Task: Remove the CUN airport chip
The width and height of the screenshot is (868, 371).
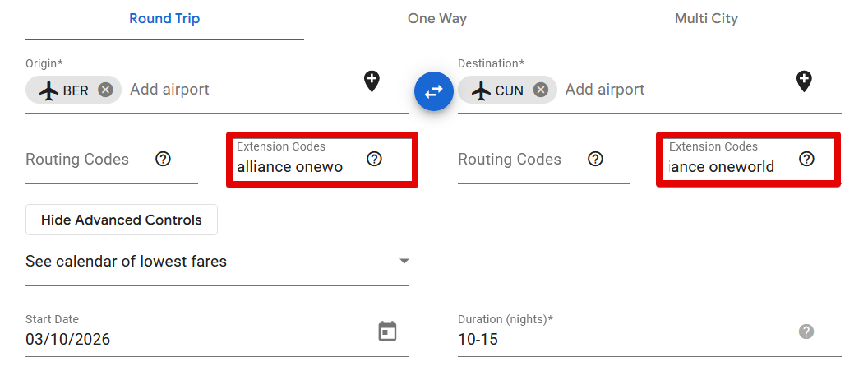Action: pyautogui.click(x=540, y=90)
